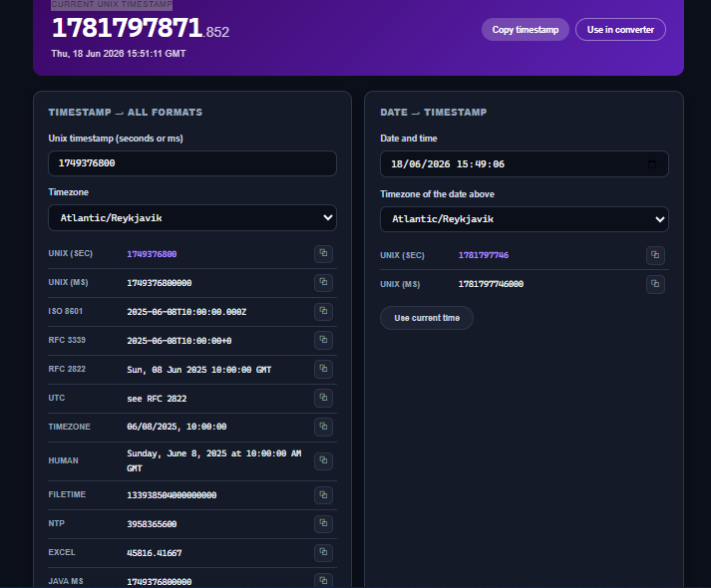Focus the Date and time input field

coord(525,164)
